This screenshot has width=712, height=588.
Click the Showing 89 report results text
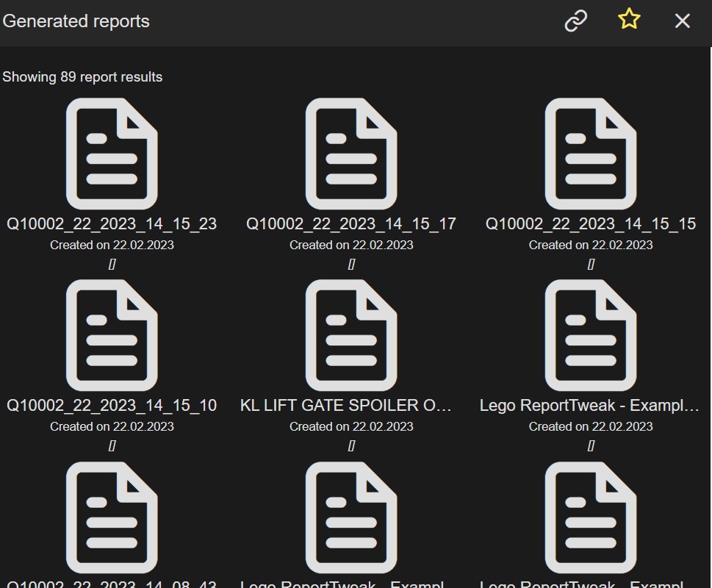coord(81,76)
